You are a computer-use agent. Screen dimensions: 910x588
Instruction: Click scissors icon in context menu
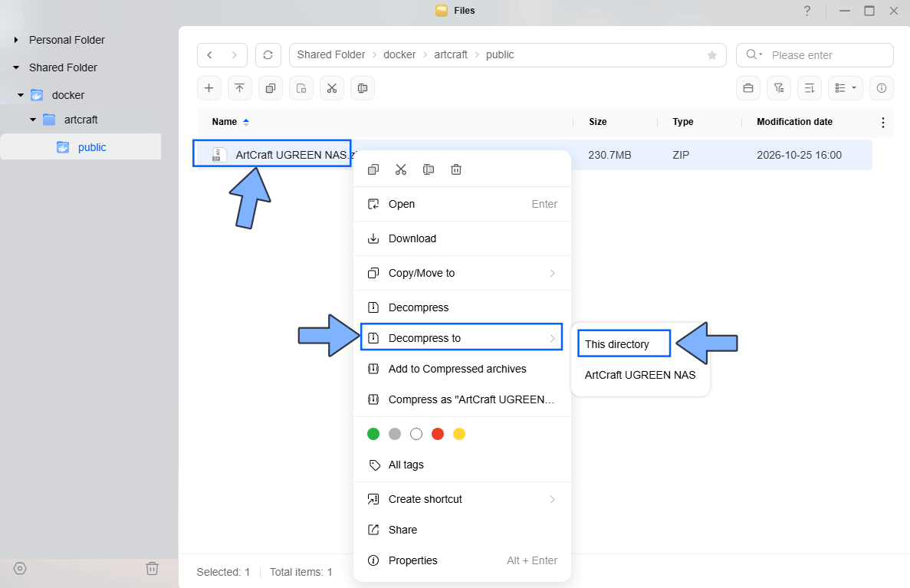[401, 169]
